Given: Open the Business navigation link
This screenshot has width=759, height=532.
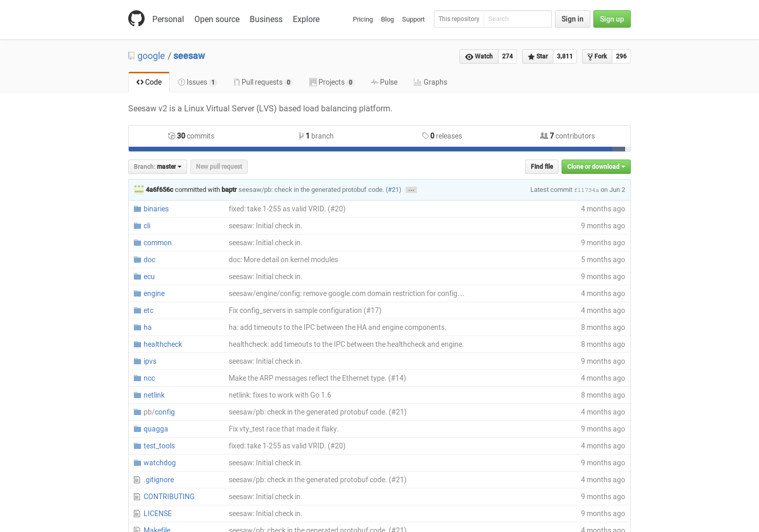Looking at the screenshot, I should (x=266, y=19).
